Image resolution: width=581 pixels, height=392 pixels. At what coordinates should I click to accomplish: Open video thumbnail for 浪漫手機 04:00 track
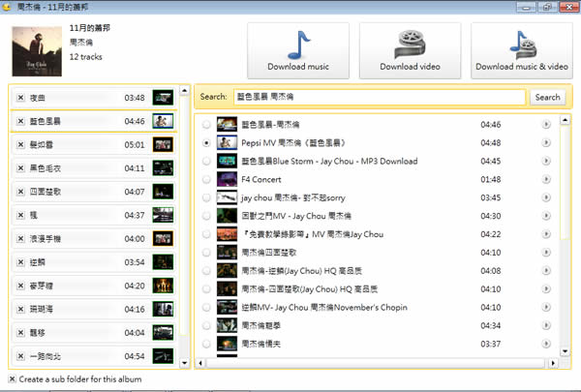[x=163, y=239]
